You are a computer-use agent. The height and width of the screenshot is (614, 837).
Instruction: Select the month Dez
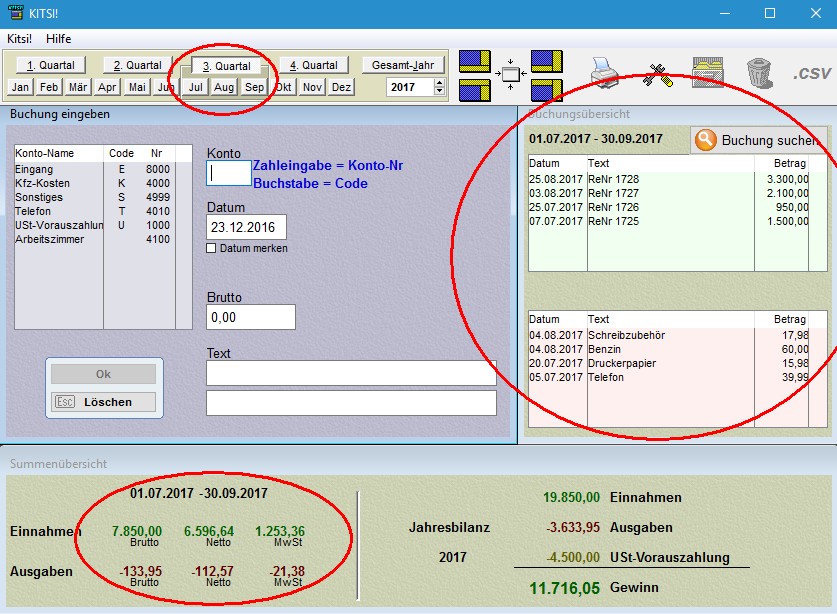[341, 87]
